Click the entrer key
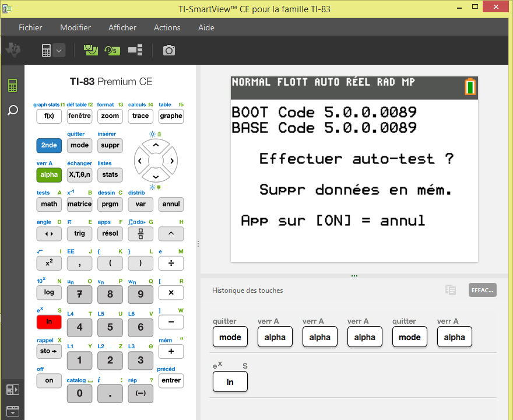The image size is (513, 420). pyautogui.click(x=171, y=381)
